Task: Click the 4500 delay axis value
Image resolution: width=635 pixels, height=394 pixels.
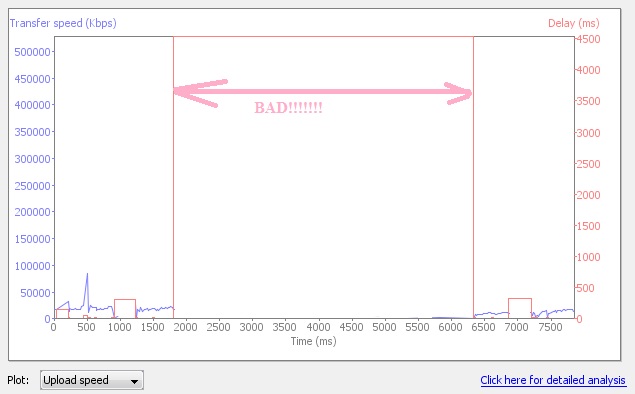Action: click(588, 40)
